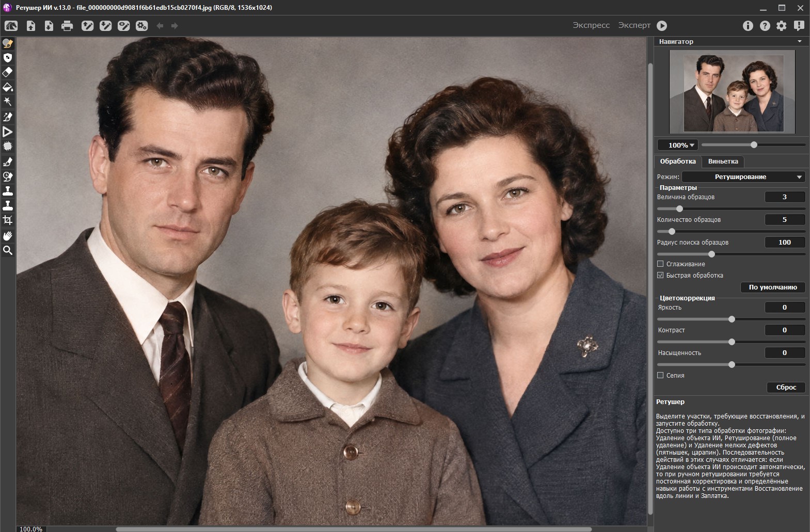Image resolution: width=810 pixels, height=532 pixels.
Task: Click the По умолчанию button
Action: (773, 287)
